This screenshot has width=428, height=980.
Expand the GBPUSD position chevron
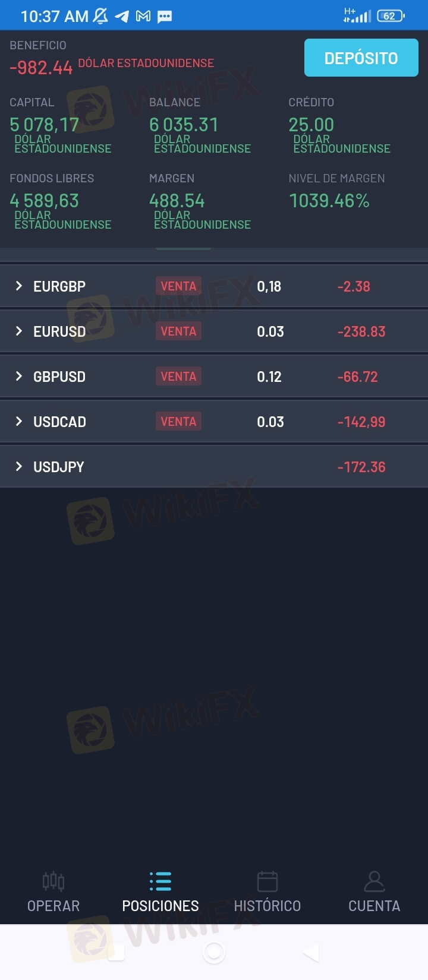point(19,377)
